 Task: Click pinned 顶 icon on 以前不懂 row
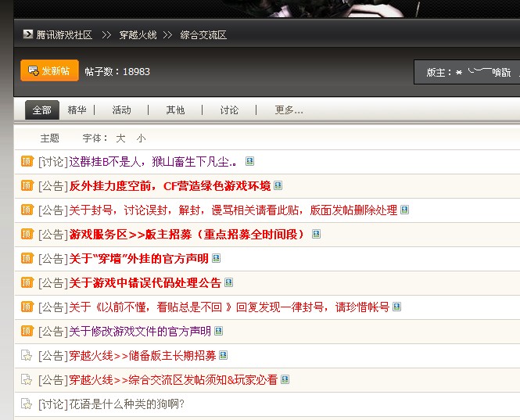27,307
